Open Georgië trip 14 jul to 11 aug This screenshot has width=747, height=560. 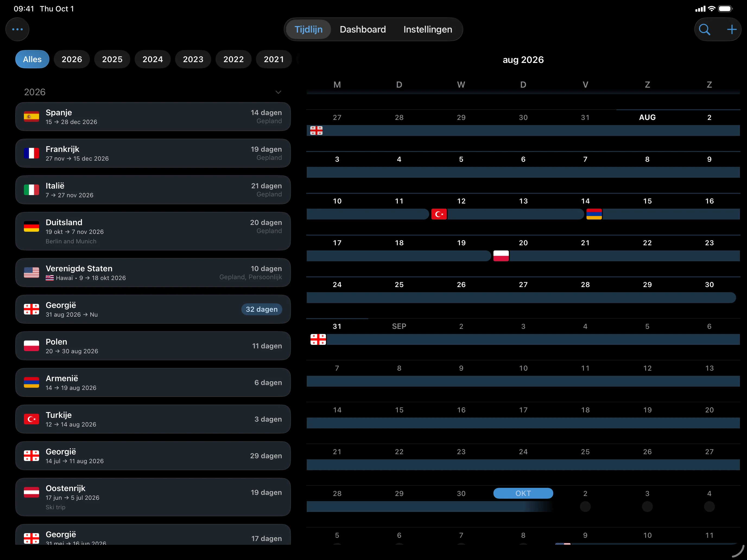(x=153, y=456)
